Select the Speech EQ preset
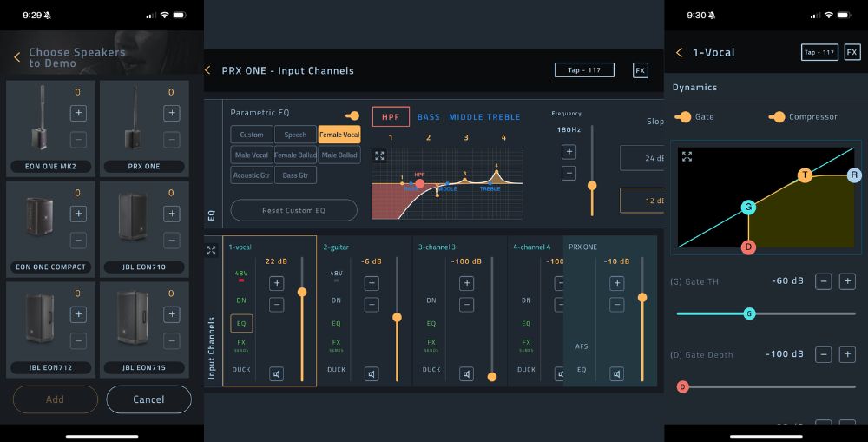 [x=295, y=135]
